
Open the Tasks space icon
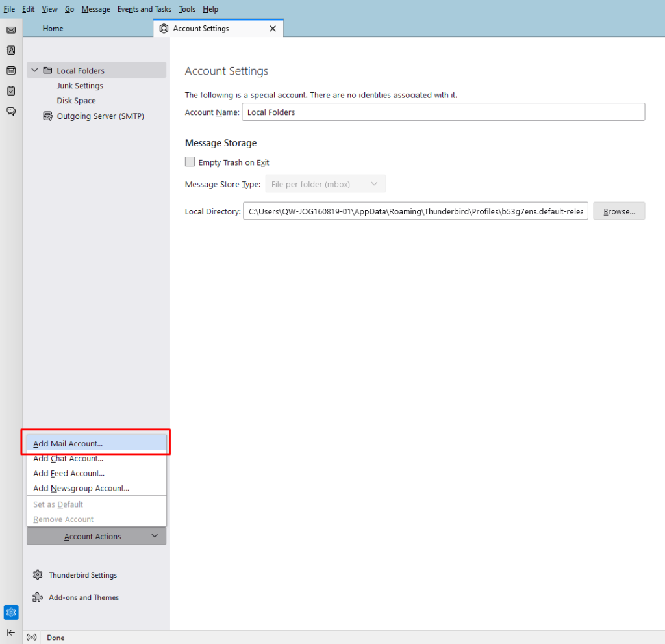click(11, 90)
